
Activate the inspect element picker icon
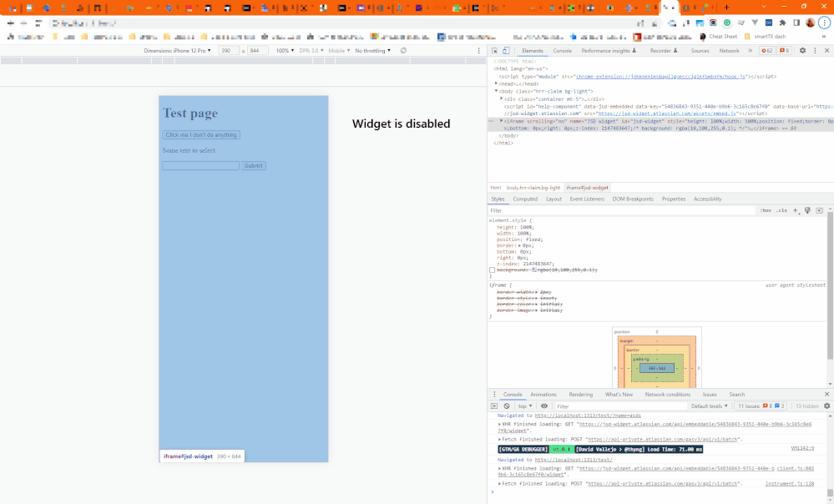point(495,51)
